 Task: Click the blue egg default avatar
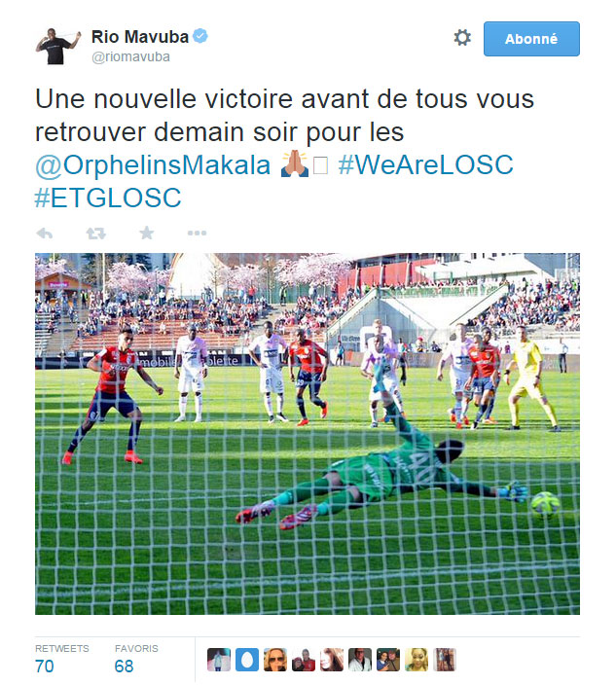[x=247, y=660]
